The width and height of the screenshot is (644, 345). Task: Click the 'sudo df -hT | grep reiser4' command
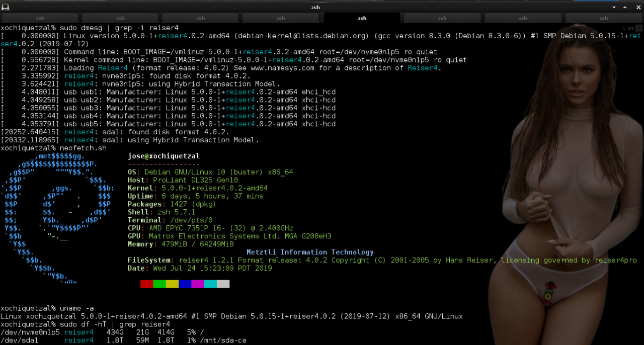115,324
